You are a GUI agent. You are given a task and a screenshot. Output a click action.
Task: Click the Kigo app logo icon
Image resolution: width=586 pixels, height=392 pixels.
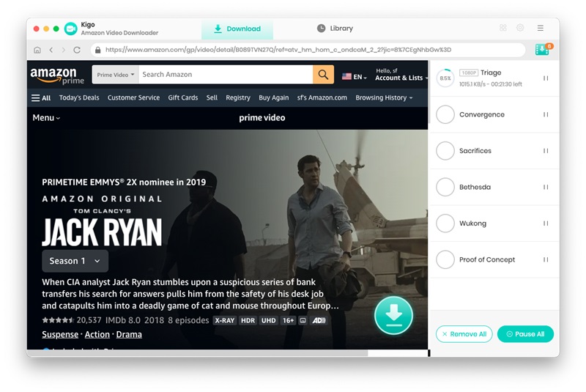(x=70, y=29)
